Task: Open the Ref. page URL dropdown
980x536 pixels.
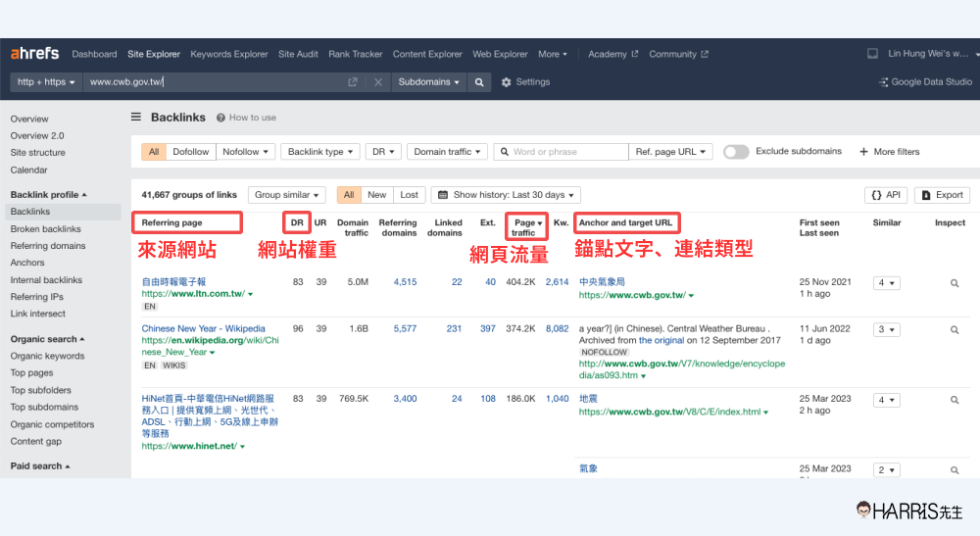Action: point(670,151)
